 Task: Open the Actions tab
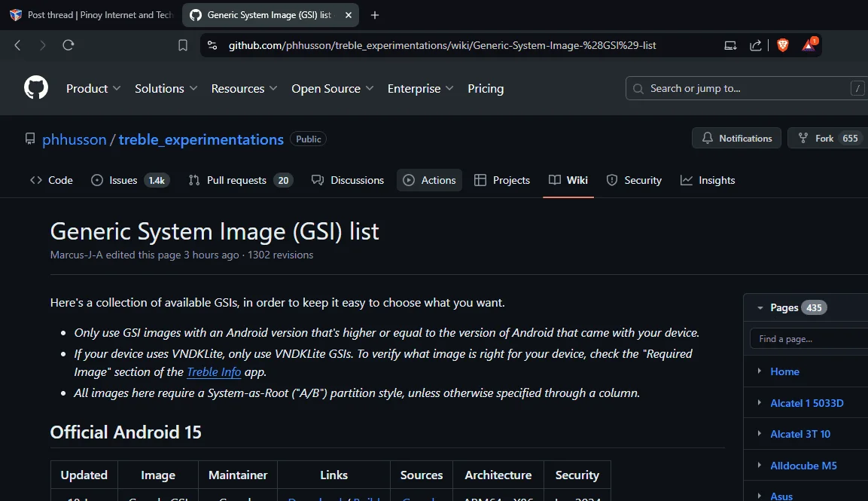click(429, 180)
